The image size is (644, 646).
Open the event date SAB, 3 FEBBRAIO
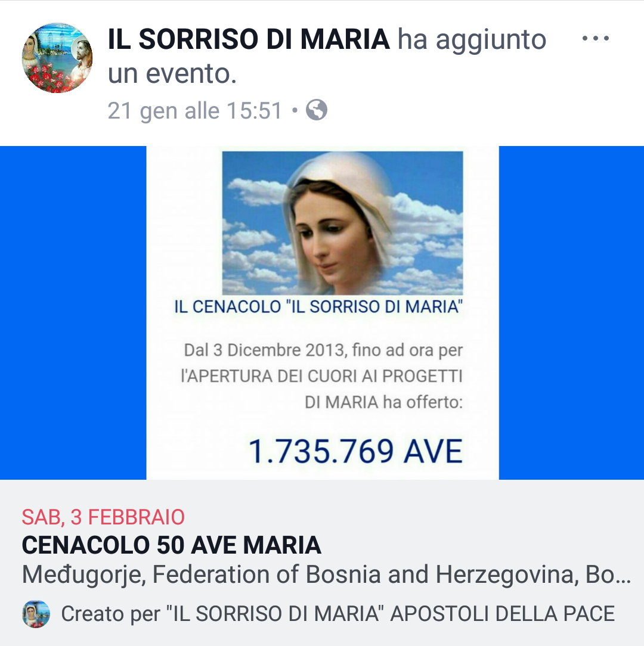(x=103, y=517)
